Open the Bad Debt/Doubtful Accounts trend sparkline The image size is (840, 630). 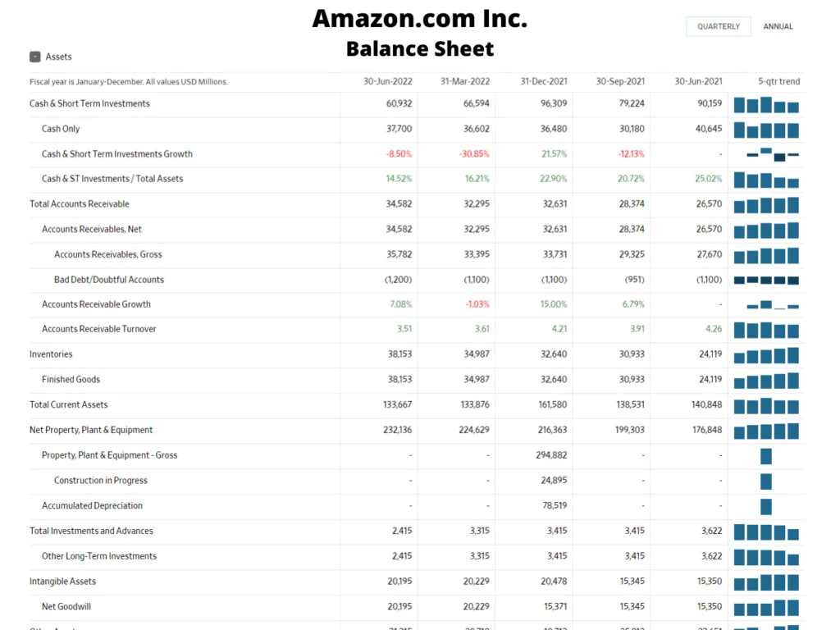pyautogui.click(x=766, y=281)
